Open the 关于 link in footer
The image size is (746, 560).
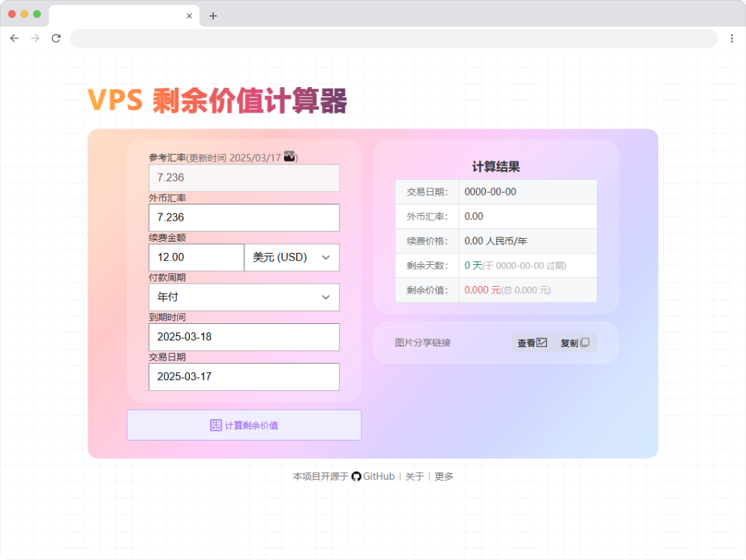pyautogui.click(x=414, y=476)
